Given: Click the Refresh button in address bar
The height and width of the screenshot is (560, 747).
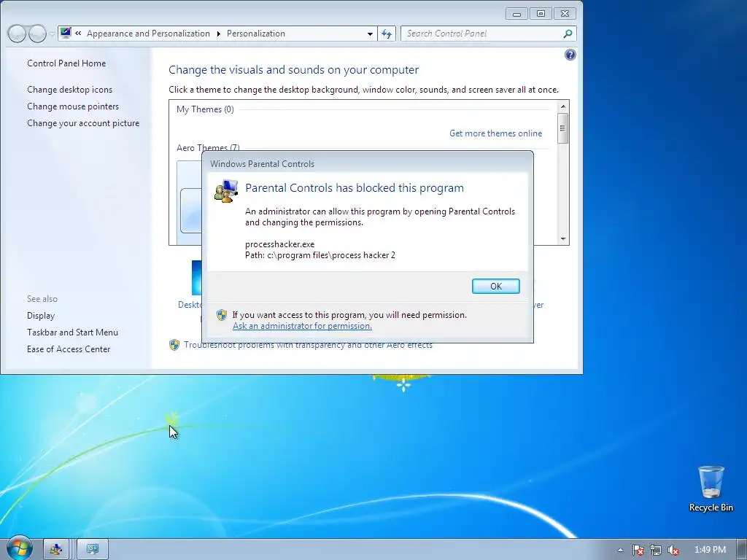Looking at the screenshot, I should coord(387,34).
